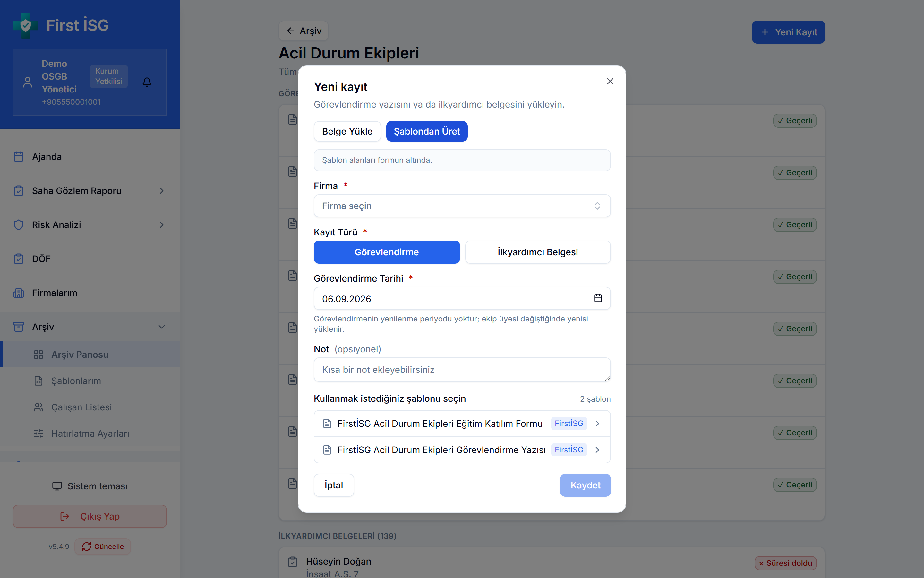Switch to Belge Yükle mode
This screenshot has width=924, height=578.
click(347, 131)
